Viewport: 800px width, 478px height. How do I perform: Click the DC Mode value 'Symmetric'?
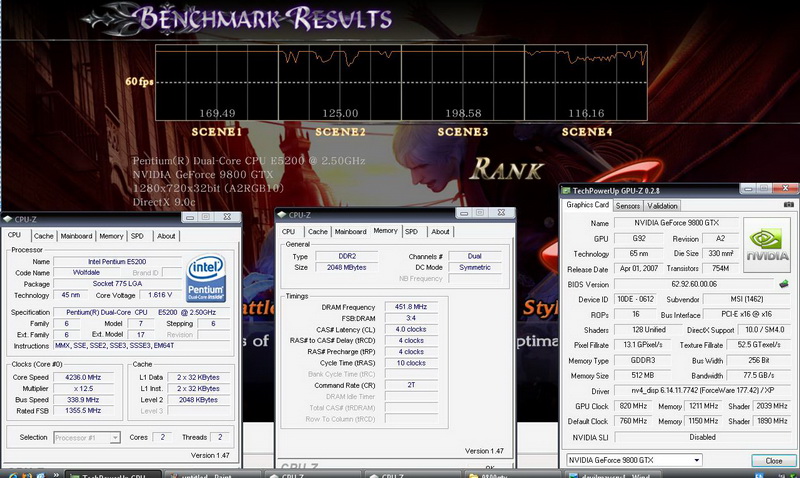click(x=474, y=267)
